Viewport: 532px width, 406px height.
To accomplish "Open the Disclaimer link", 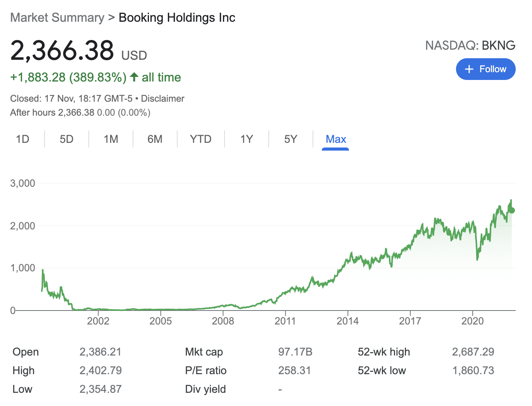I will (162, 99).
